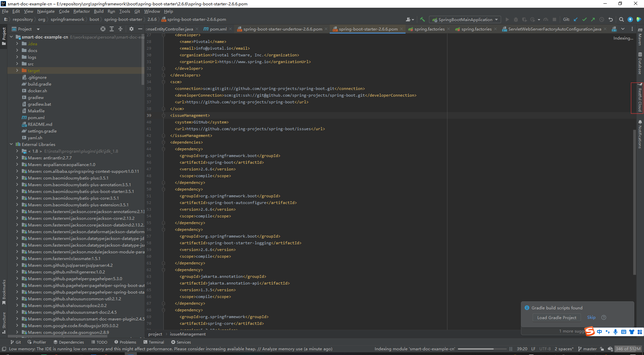Image resolution: width=644 pixels, height=355 pixels.
Task: Click Collapse All in Project panel
Action: 120,29
